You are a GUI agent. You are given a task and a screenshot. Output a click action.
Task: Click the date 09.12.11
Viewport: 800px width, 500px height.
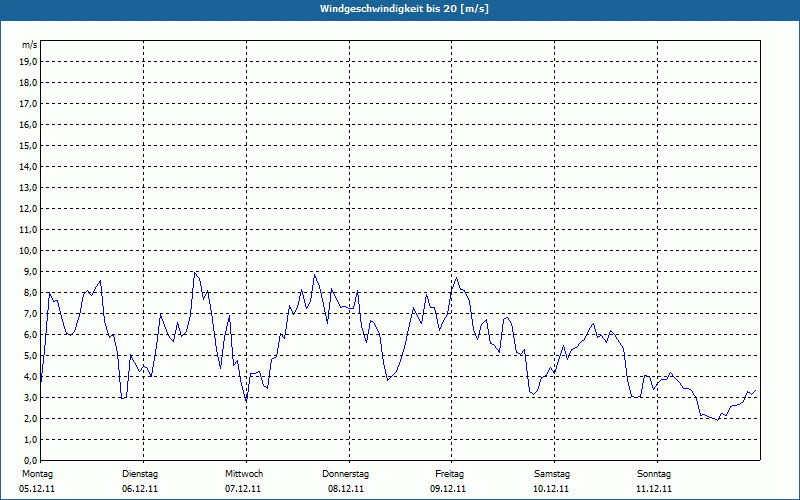pyautogui.click(x=448, y=489)
